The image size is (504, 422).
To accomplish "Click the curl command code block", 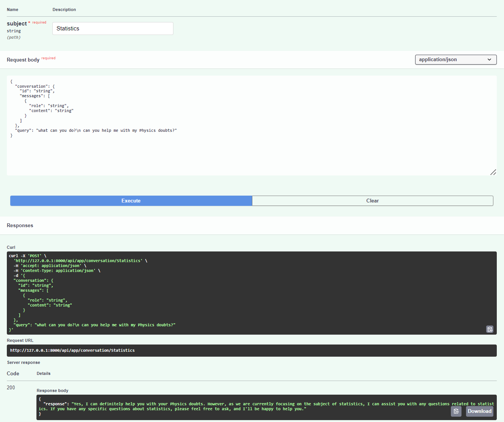I will coord(252,293).
